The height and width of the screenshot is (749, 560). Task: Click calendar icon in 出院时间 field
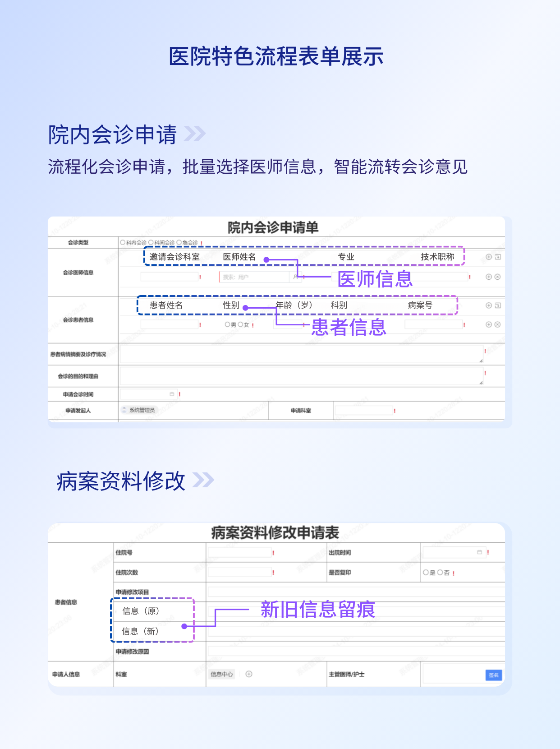pyautogui.click(x=479, y=552)
